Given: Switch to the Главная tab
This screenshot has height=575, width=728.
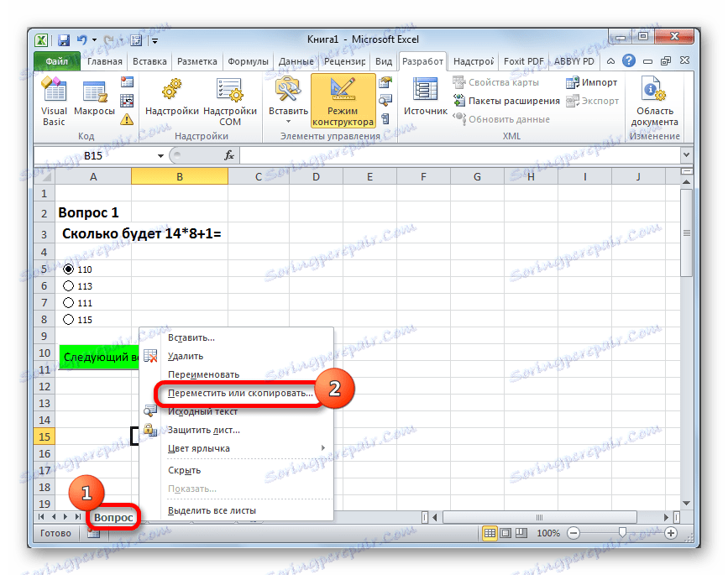Looking at the screenshot, I should [x=104, y=61].
